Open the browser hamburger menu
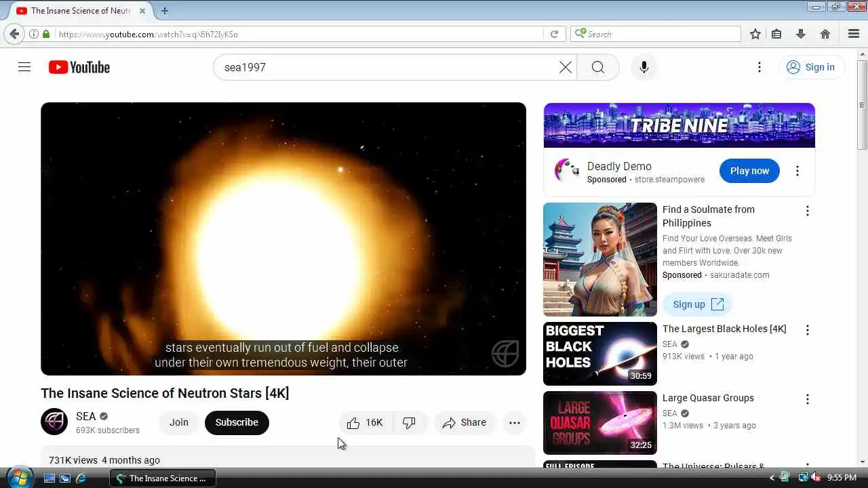Screen dimensions: 868x488 (x=854, y=34)
